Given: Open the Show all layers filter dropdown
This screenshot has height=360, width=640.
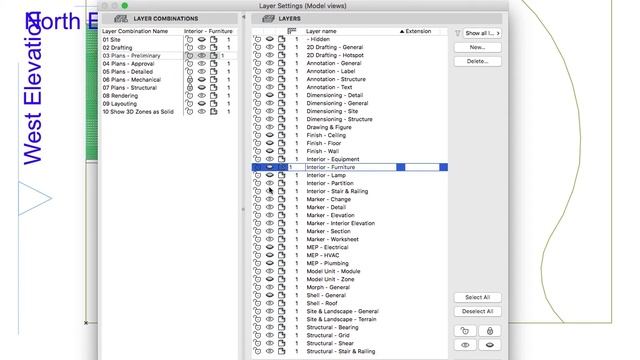Looking at the screenshot, I should pyautogui.click(x=482, y=33).
